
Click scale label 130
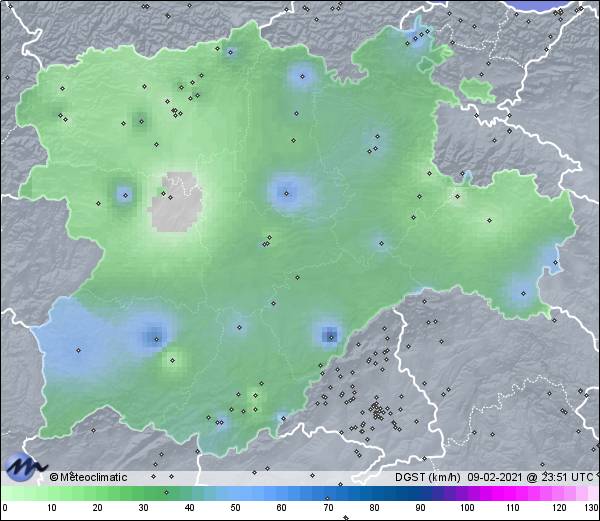click(x=592, y=508)
